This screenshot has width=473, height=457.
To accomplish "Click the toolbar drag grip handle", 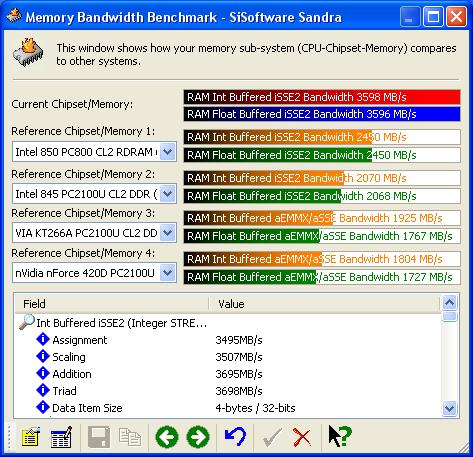I will [x=9, y=437].
